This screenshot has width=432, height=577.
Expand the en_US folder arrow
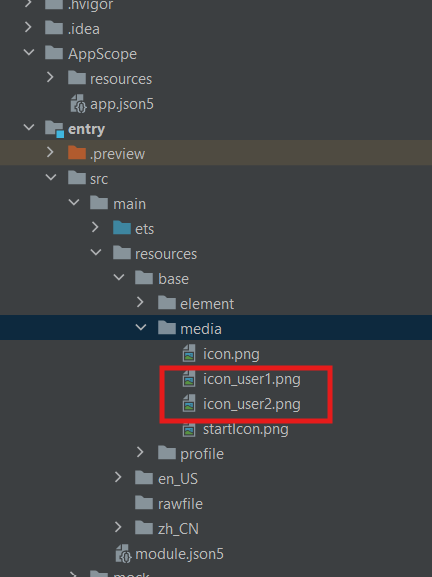[118, 477]
